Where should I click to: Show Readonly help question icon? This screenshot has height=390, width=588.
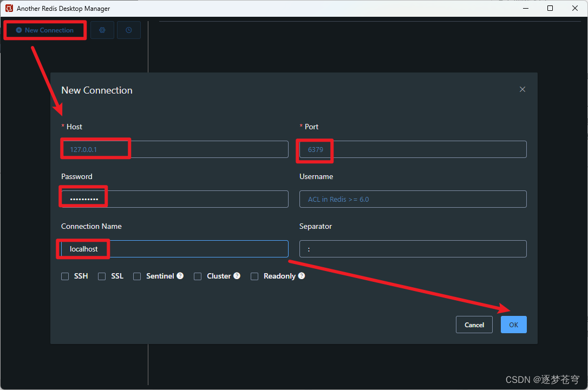pos(302,276)
